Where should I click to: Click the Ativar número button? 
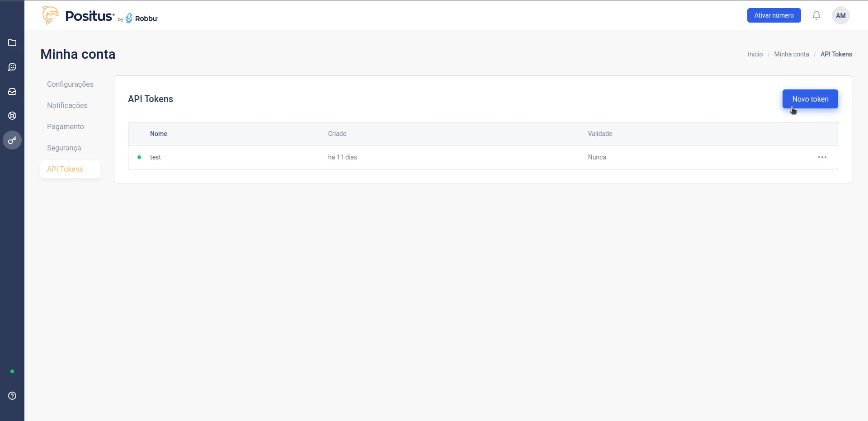(x=774, y=15)
